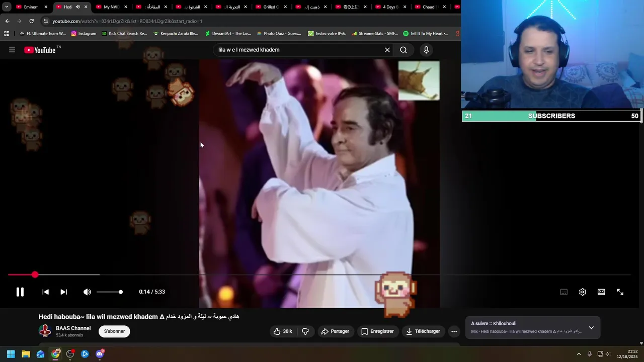Open the apps grid in bookmarks bar
Viewport: 644px width, 362px height.
pyautogui.click(x=7, y=34)
